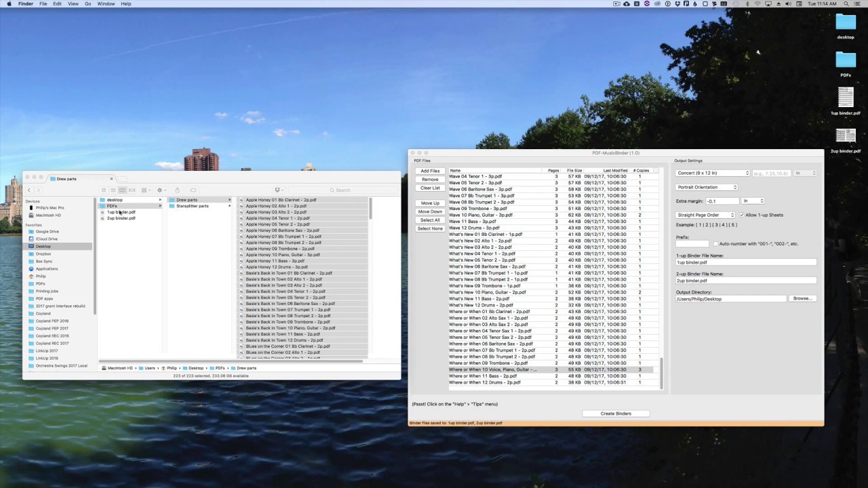Screen dimensions: 868x488
Task: Click Select None button
Action: point(430,228)
